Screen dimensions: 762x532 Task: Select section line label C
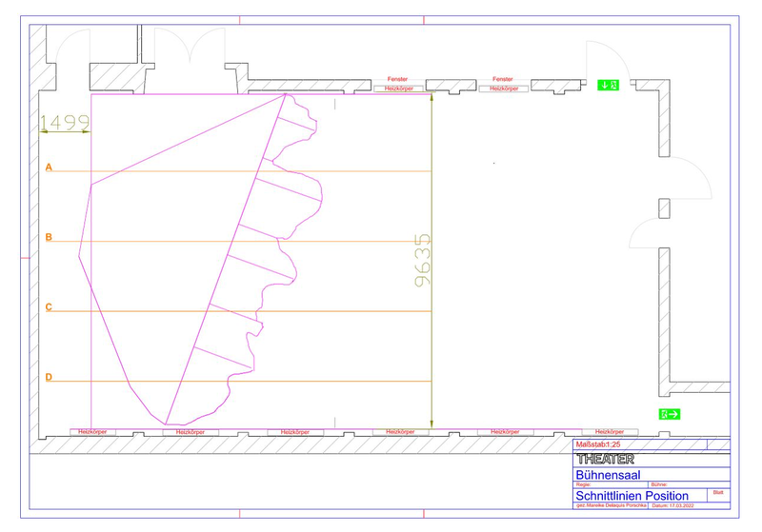click(x=49, y=306)
